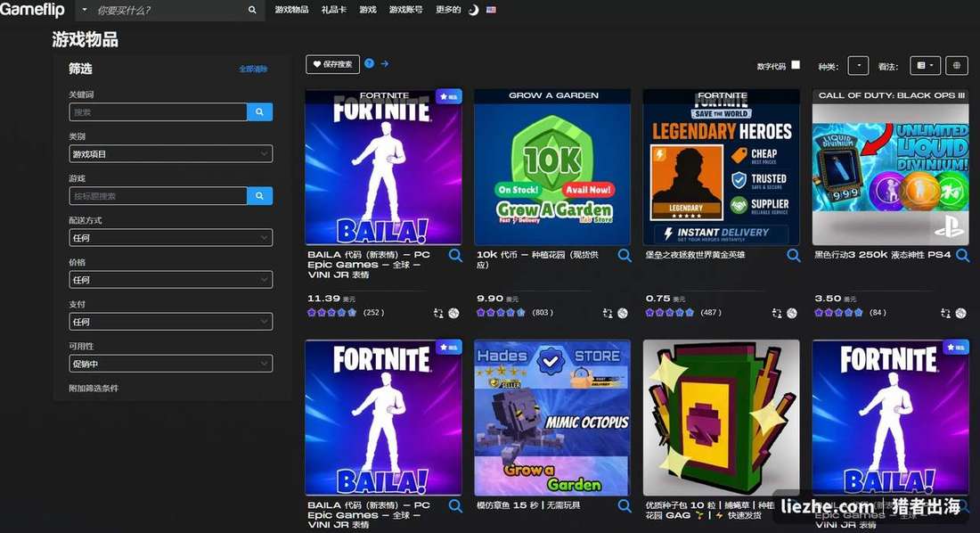Click globe region icon on 3.50 listing
Screen dimensions: 980x533
[960, 313]
